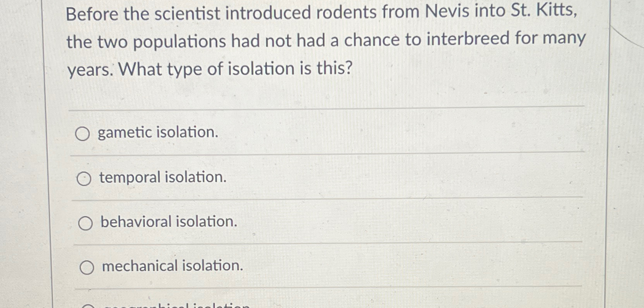Click the fourth answer row area

[310, 267]
